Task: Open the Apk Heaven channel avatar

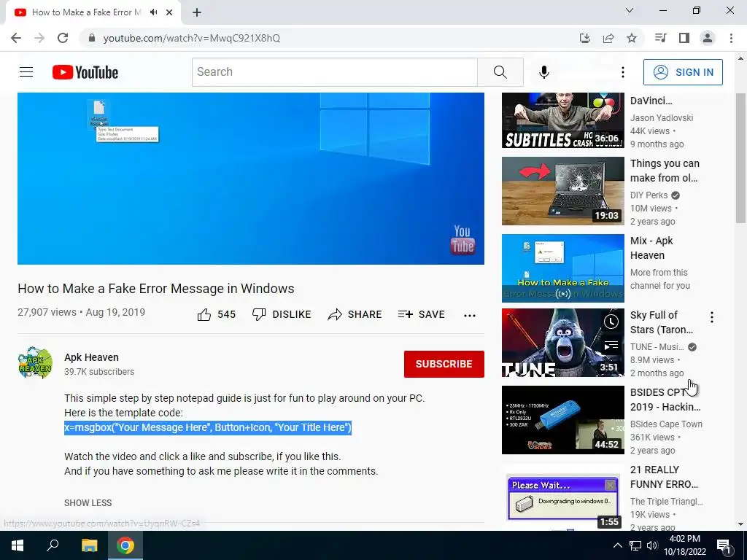Action: click(35, 363)
